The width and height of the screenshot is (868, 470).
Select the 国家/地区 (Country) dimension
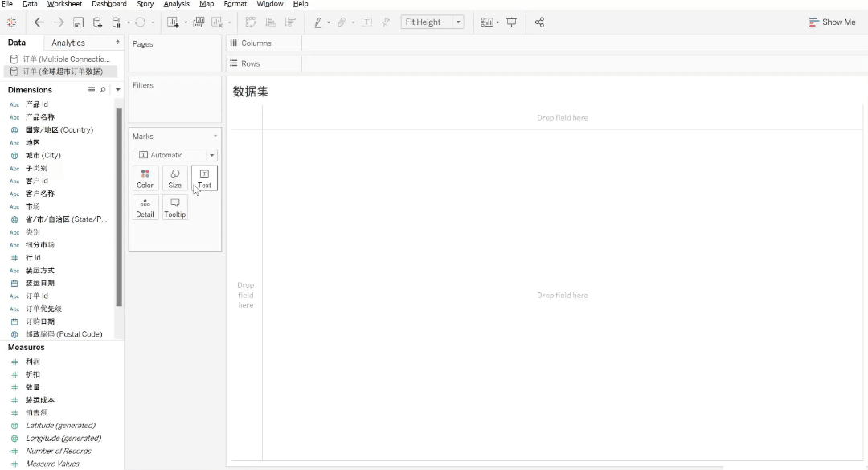[59, 129]
